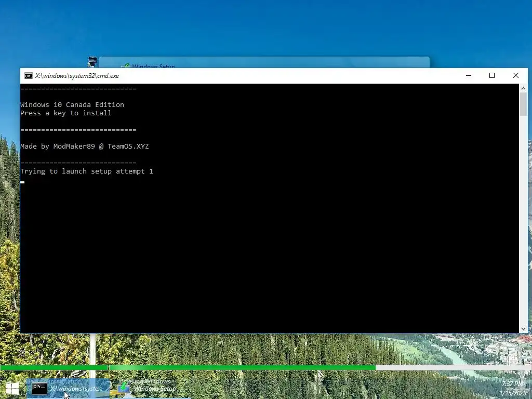The image size is (532, 399).
Task: Click the 'Trying to launch setup attempt 1' line
Action: click(87, 171)
